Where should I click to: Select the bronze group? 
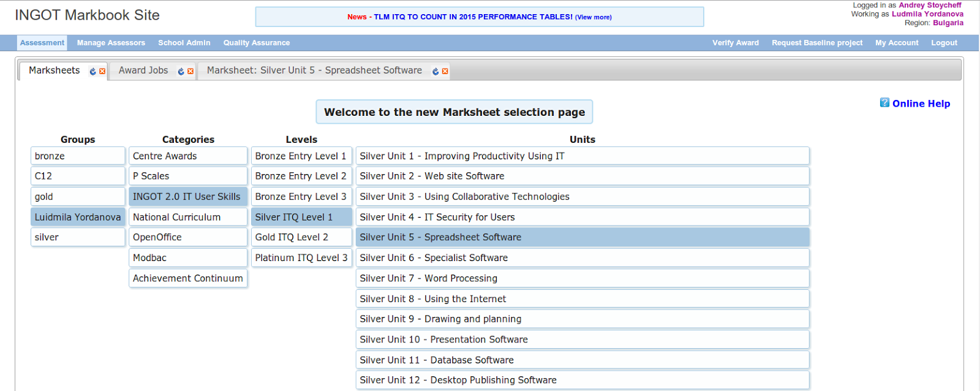[78, 156]
